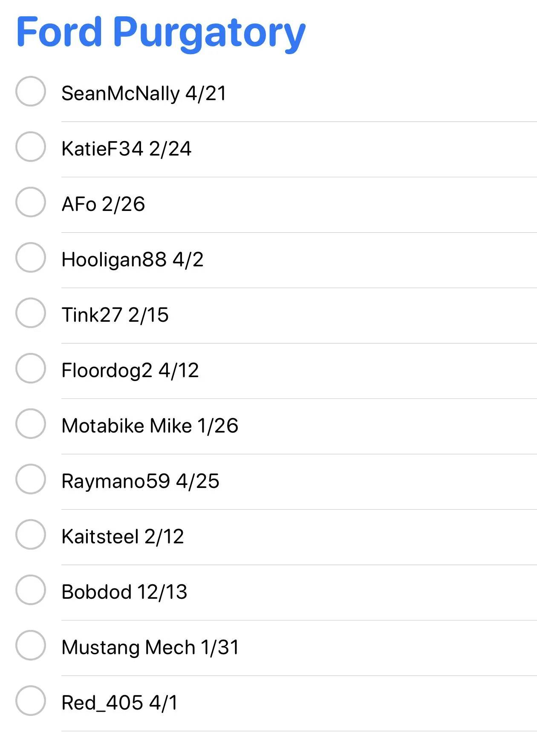The width and height of the screenshot is (537, 756).
Task: Complete the AFo 2/26 reminder
Action: pos(31,202)
